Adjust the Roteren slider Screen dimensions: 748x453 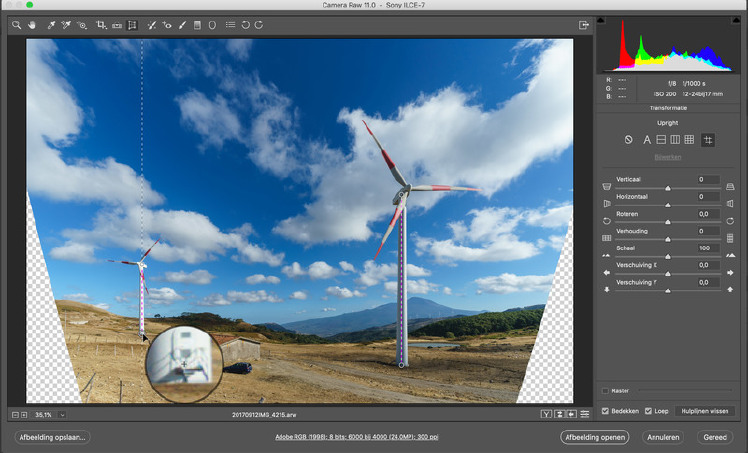tap(668, 222)
